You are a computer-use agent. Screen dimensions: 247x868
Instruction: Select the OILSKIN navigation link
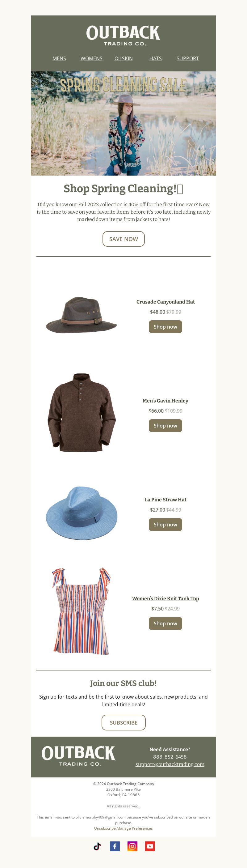124,59
